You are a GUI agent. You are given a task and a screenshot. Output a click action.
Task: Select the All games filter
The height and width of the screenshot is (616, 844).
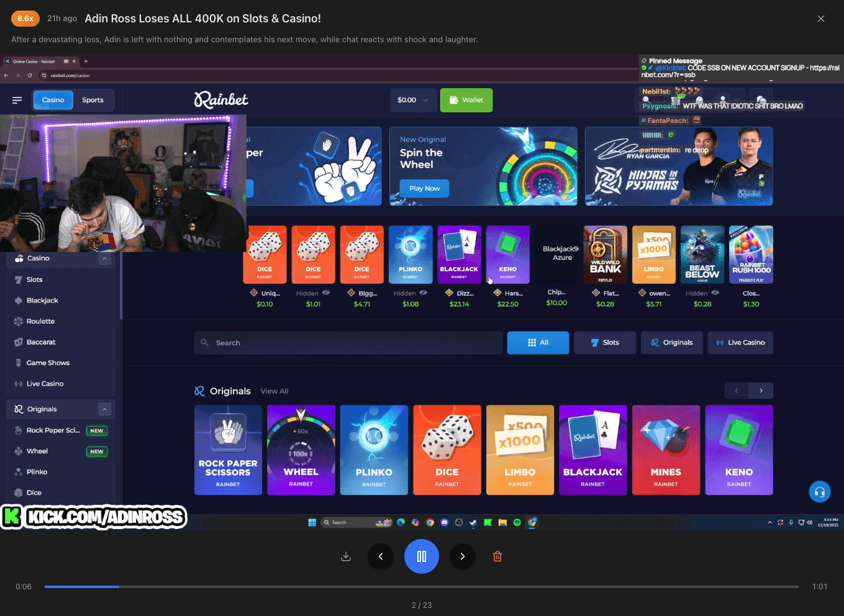tap(538, 343)
